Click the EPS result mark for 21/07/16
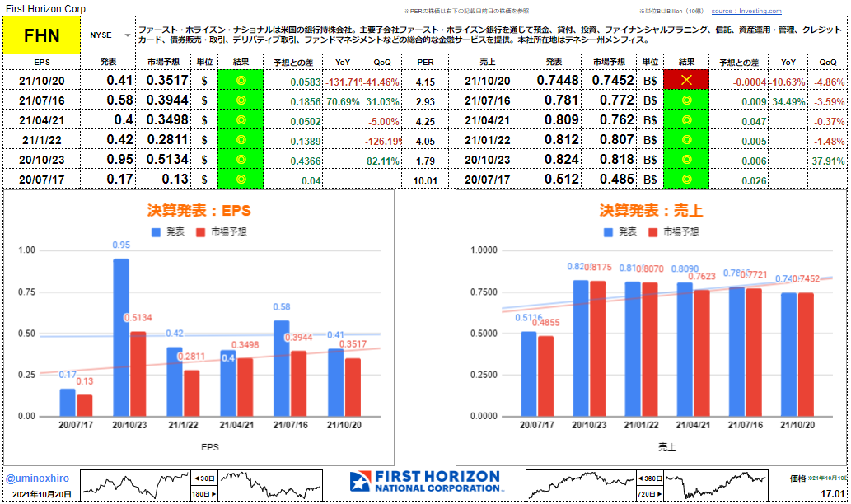Image resolution: width=851 pixels, height=504 pixels. tap(241, 100)
